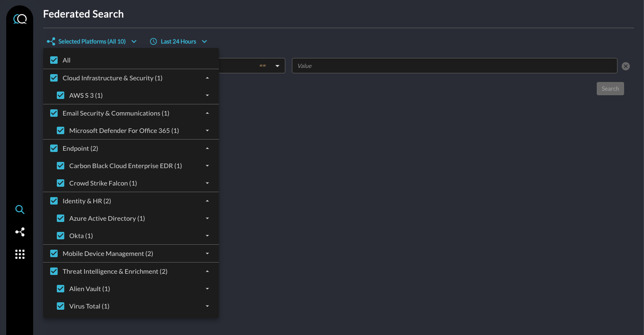The image size is (644, 335).
Task: Collapse the Endpoint group arrow
Action: [x=207, y=148]
